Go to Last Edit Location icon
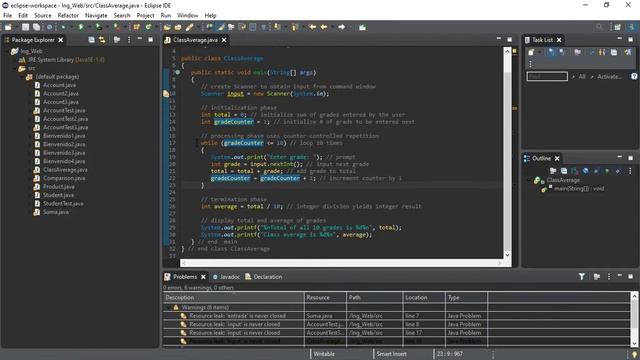Image resolution: width=640 pixels, height=360 pixels. [x=313, y=27]
